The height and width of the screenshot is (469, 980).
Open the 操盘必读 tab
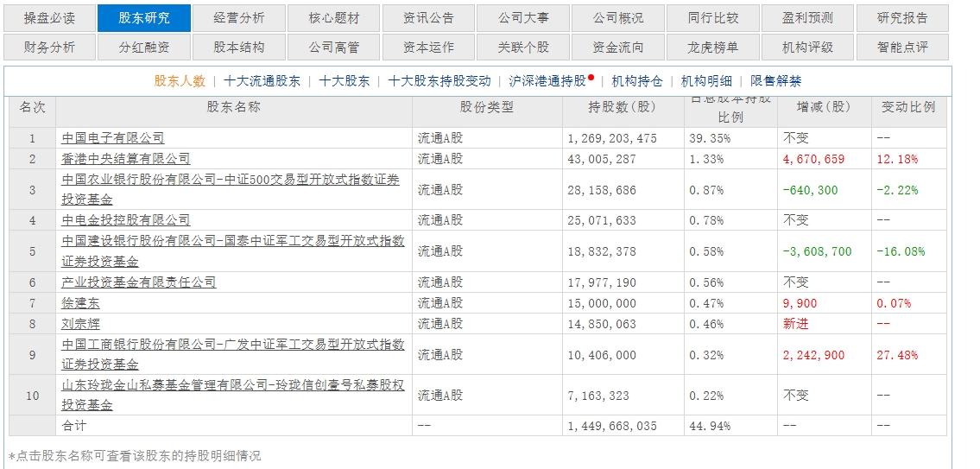(x=49, y=18)
